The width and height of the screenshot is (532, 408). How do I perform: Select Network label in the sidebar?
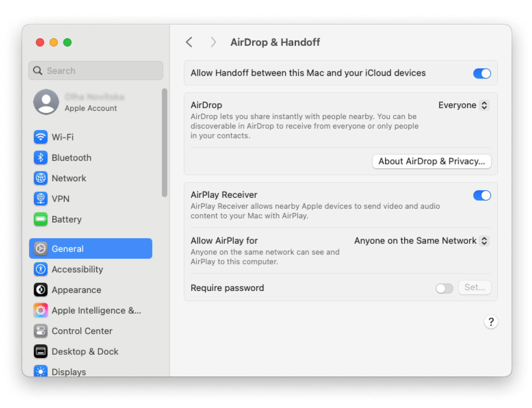(x=69, y=178)
